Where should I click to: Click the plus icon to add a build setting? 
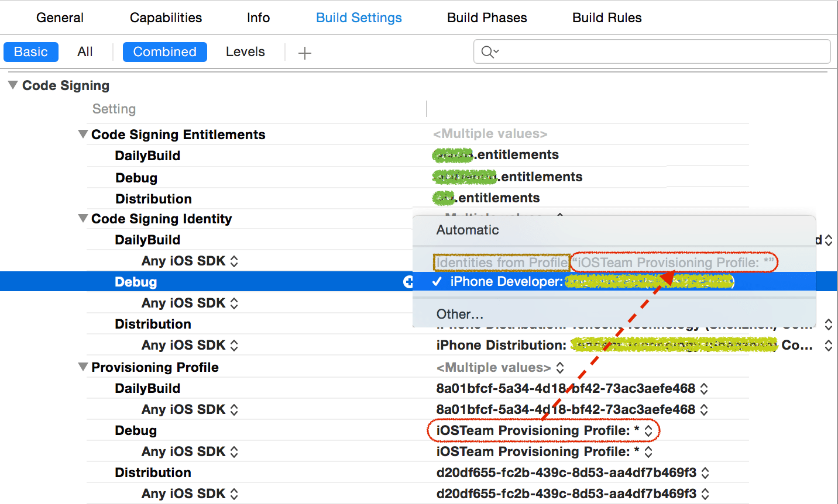(304, 52)
